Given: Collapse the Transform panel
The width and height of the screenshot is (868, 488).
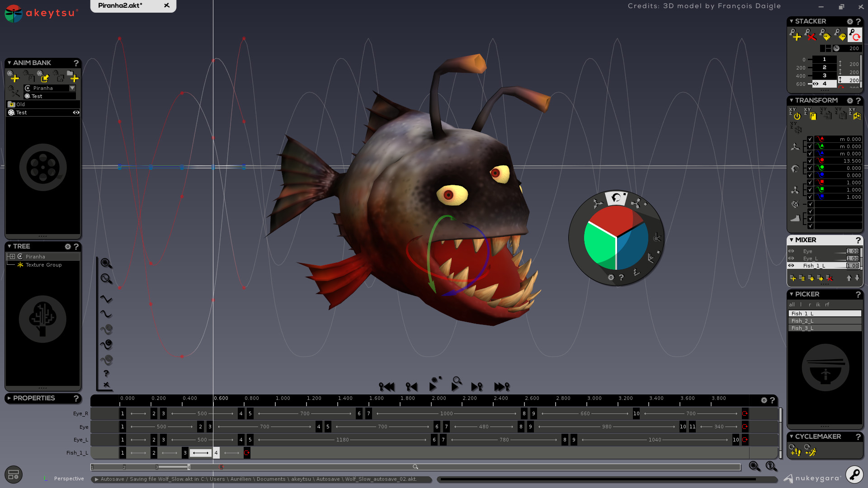Looking at the screenshot, I should [791, 100].
